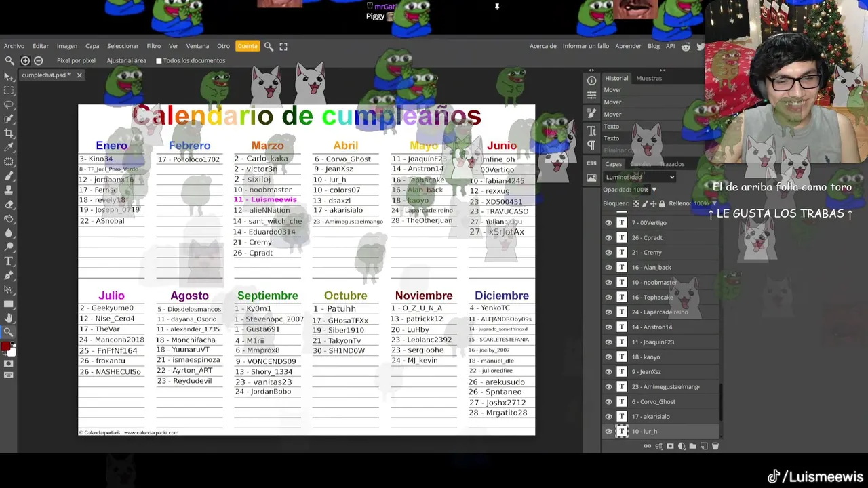Lock layer with padlock icon
The width and height of the screenshot is (868, 488).
662,203
